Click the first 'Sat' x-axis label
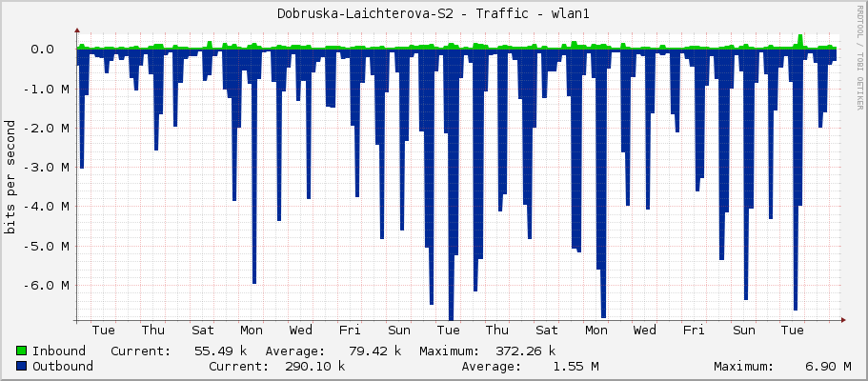 [203, 331]
